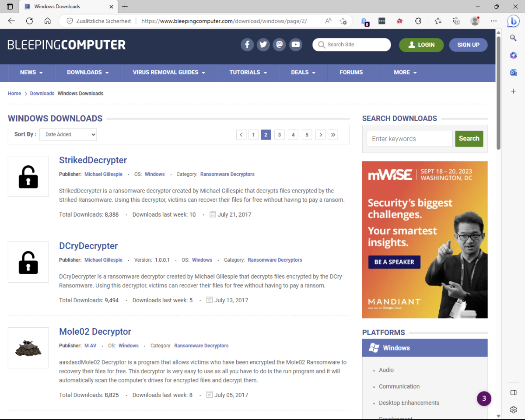Viewport: 525px width, 420px height.
Task: Open new browser tab plus button
Action: point(125,7)
